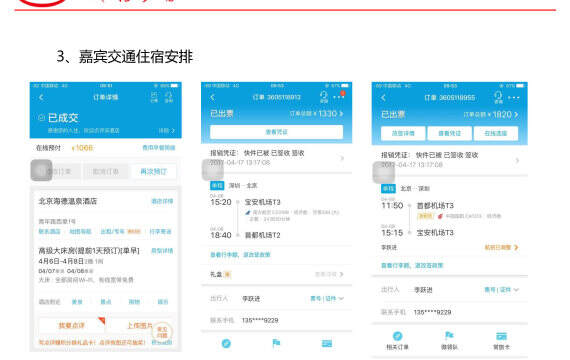This screenshot has height=360, width=570.
Task: Select 景点 nearby hotel tab
Action: 106,301
